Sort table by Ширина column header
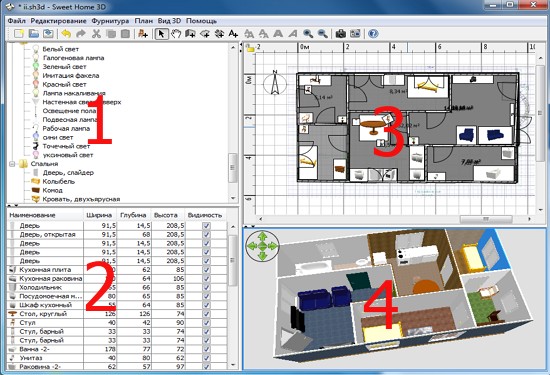This screenshot has height=375, width=550. (x=100, y=215)
